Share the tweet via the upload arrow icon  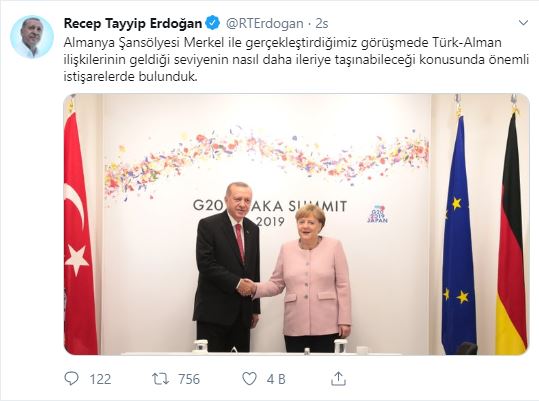click(x=338, y=378)
